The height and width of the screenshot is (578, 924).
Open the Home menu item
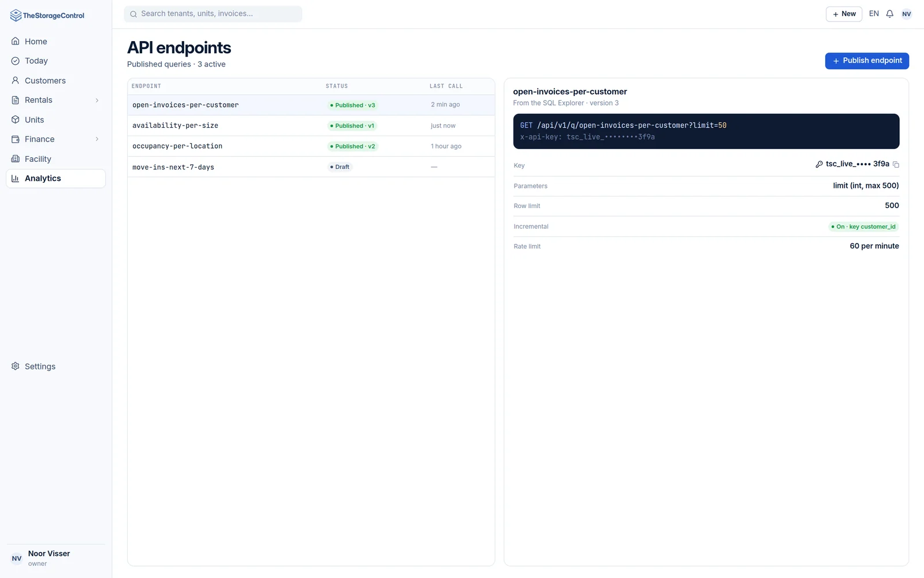pos(55,41)
